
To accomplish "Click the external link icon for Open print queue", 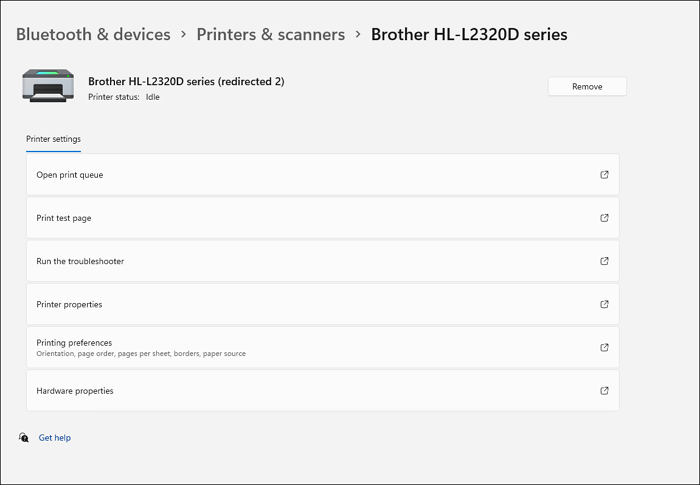I will [x=604, y=175].
